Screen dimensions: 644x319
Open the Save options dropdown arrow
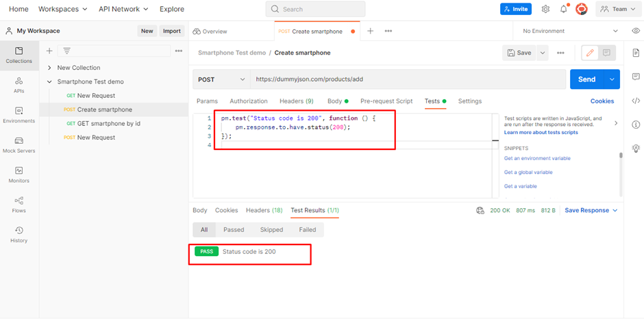(543, 53)
